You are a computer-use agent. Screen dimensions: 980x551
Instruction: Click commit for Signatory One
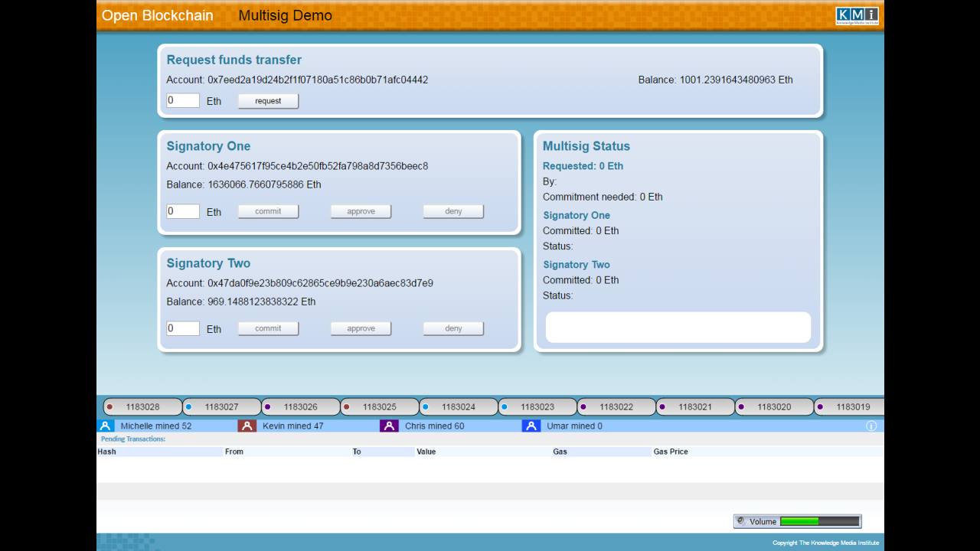(x=268, y=211)
